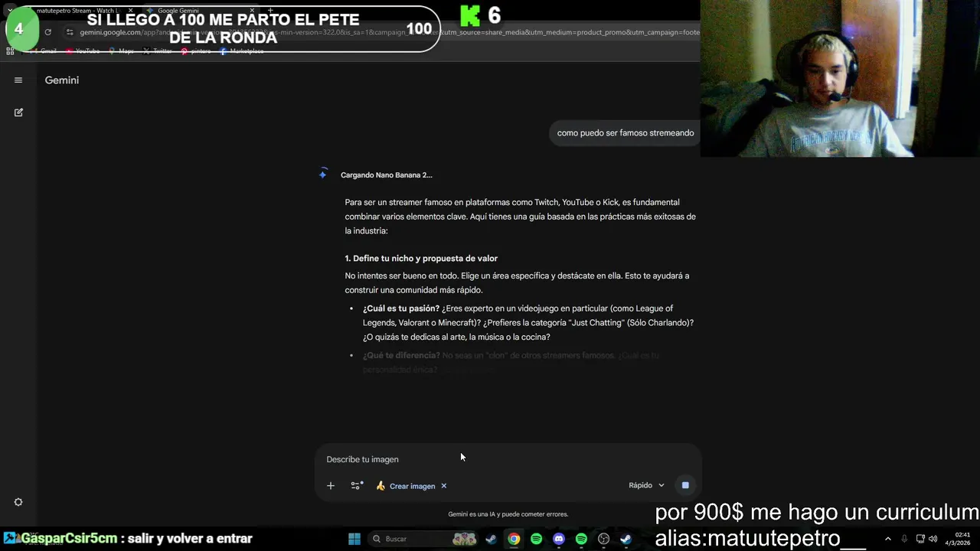The width and height of the screenshot is (980, 551).
Task: Show hidden tray icons chevron
Action: [x=887, y=539]
